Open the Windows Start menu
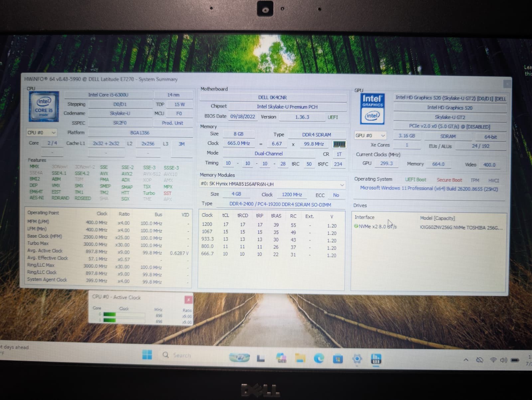This screenshot has height=400, width=532. [147, 354]
